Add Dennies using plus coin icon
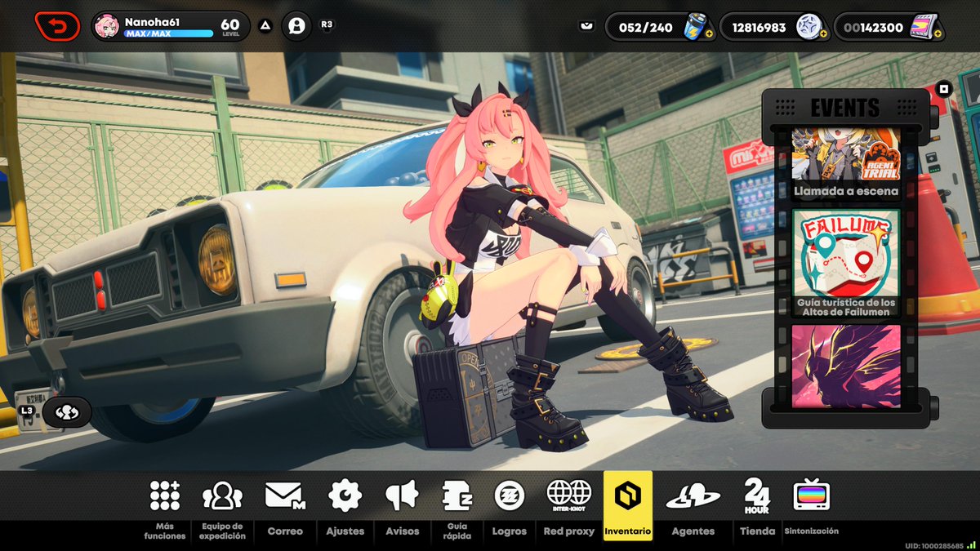The width and height of the screenshot is (980, 551). point(824,34)
